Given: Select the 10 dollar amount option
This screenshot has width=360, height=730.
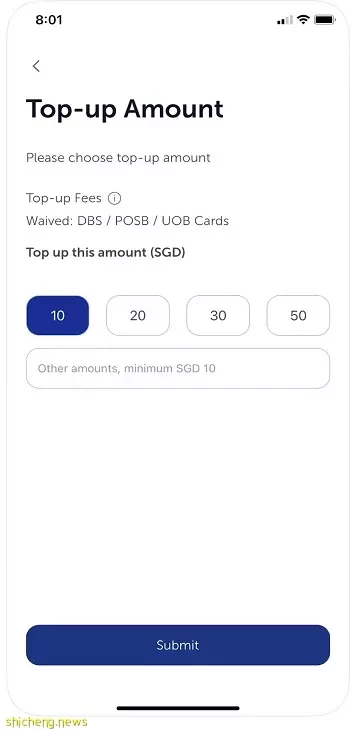Looking at the screenshot, I should click(x=57, y=316).
